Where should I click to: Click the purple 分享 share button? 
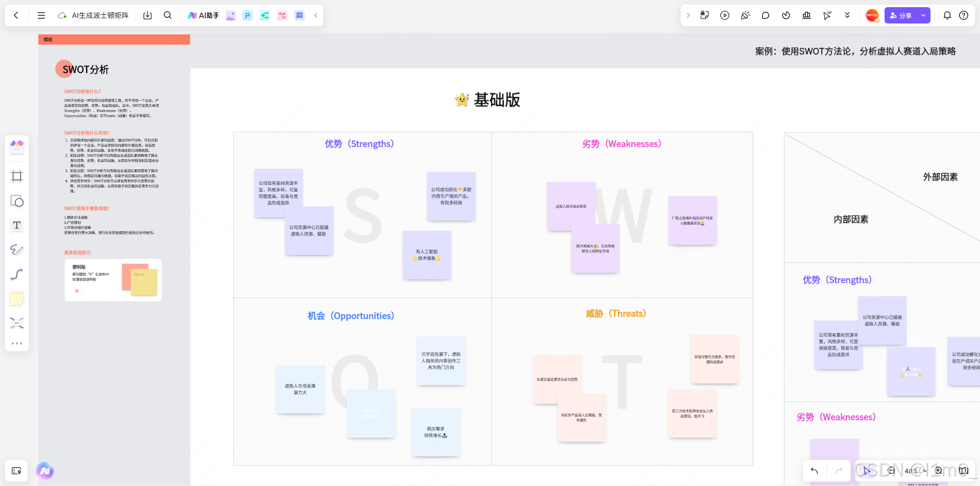coord(901,15)
